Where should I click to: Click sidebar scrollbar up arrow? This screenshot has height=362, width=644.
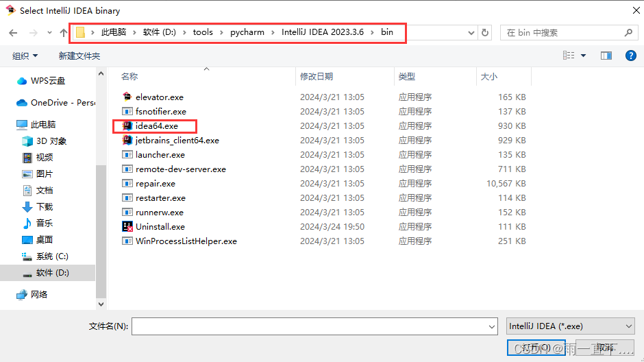[x=101, y=73]
